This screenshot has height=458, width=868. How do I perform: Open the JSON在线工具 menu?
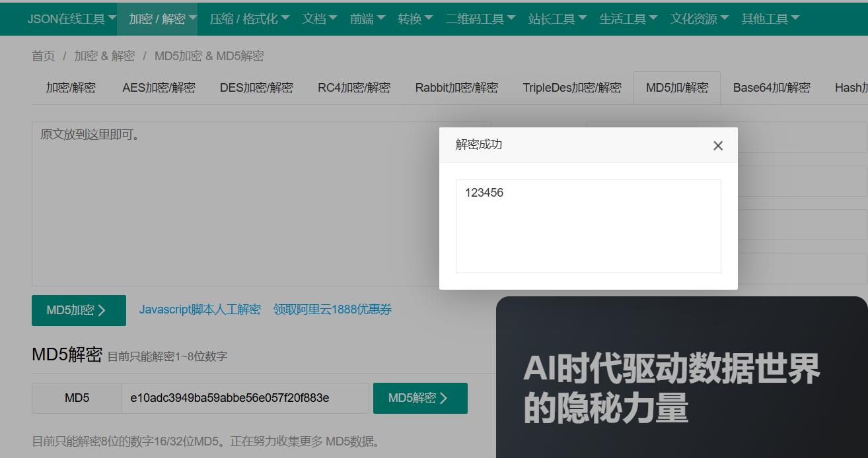pos(70,18)
